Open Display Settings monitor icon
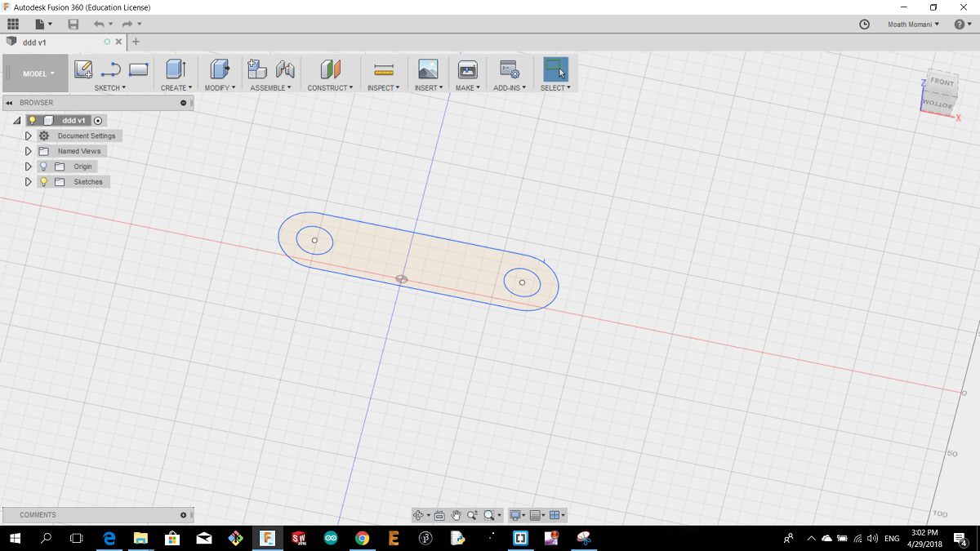This screenshot has height=551, width=980. click(514, 515)
